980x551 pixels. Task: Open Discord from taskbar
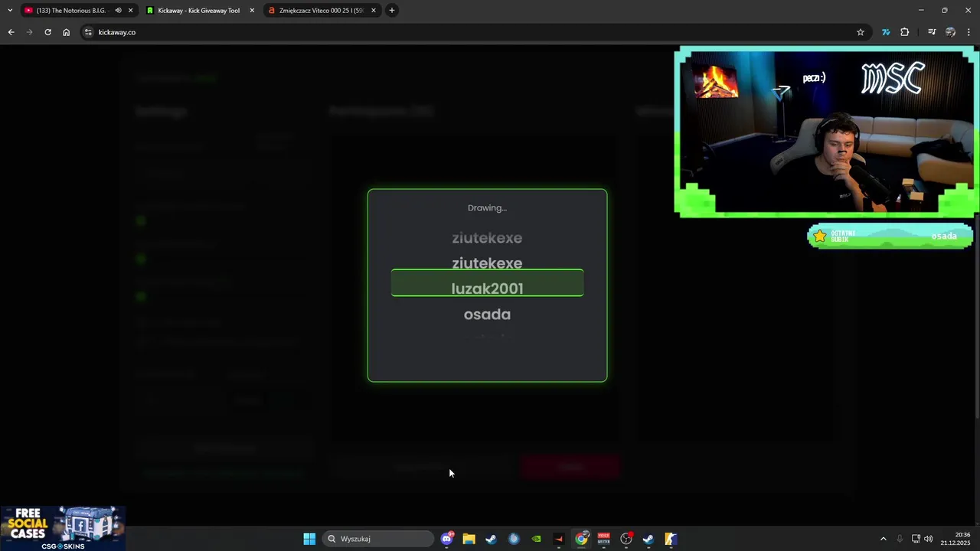click(x=447, y=539)
